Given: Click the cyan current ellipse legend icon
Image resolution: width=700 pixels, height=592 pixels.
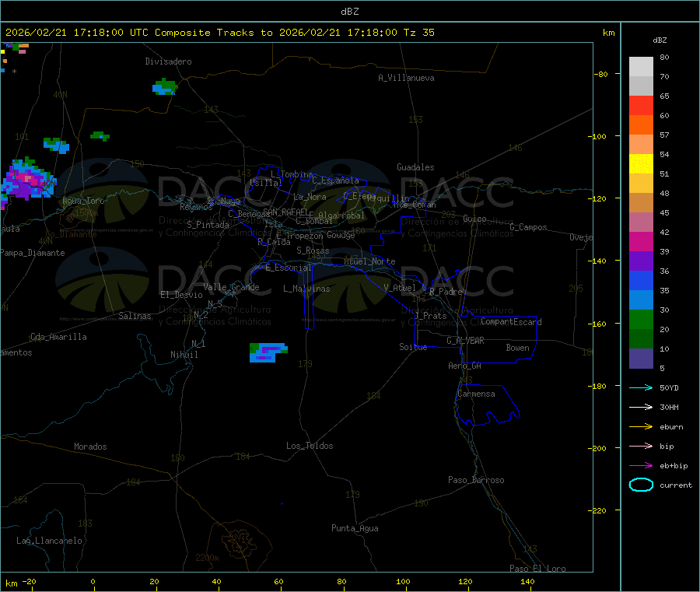Looking at the screenshot, I should click(x=641, y=485).
